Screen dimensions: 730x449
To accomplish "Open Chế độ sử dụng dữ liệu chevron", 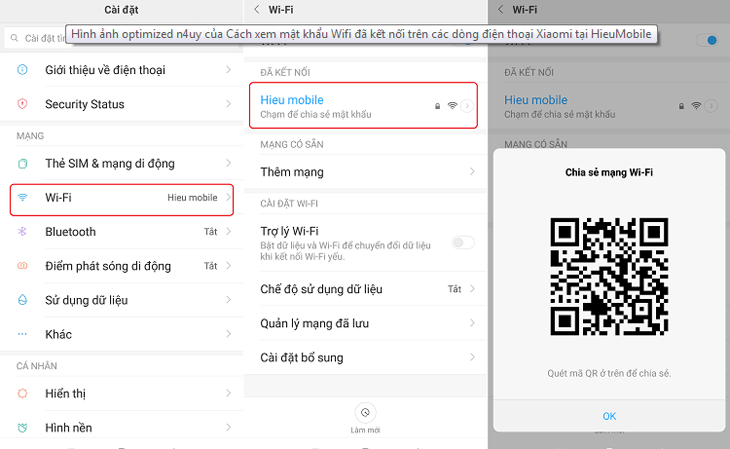I will point(472,289).
